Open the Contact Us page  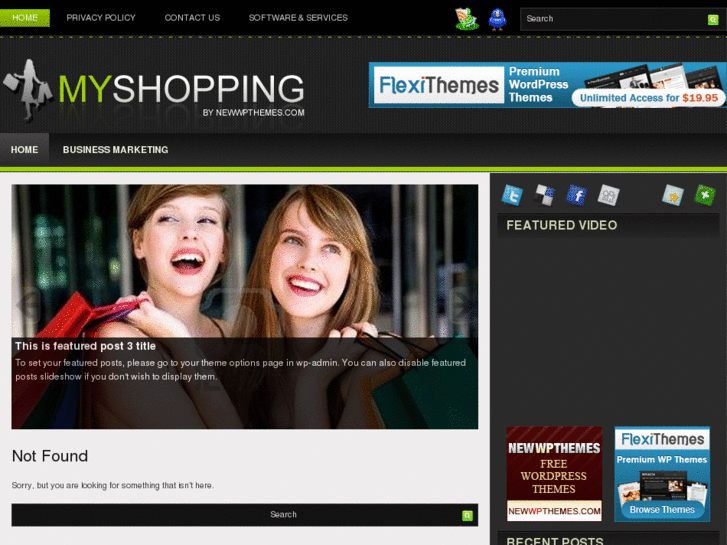(192, 18)
